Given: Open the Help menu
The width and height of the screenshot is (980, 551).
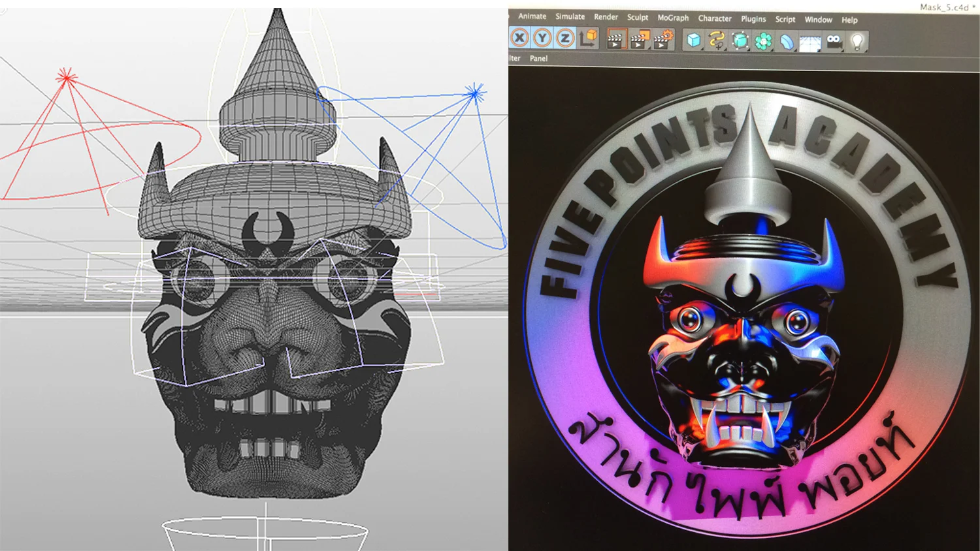Looking at the screenshot, I should click(x=849, y=20).
